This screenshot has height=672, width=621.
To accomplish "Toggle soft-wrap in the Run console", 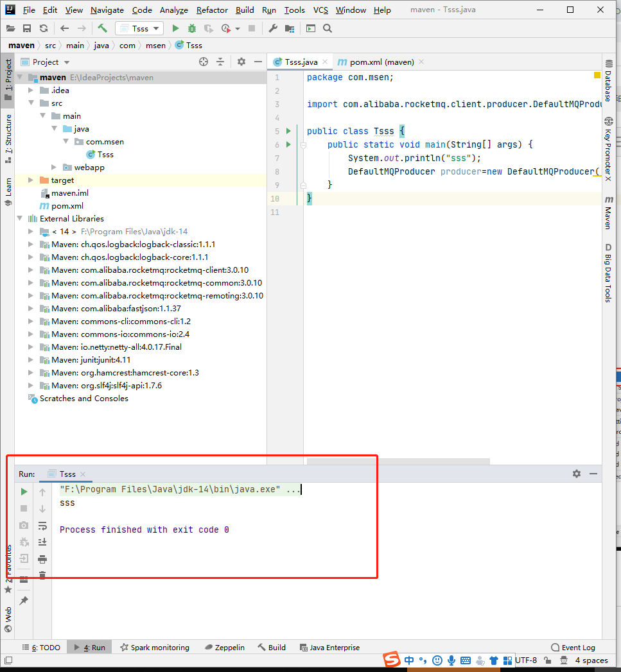I will (x=42, y=524).
